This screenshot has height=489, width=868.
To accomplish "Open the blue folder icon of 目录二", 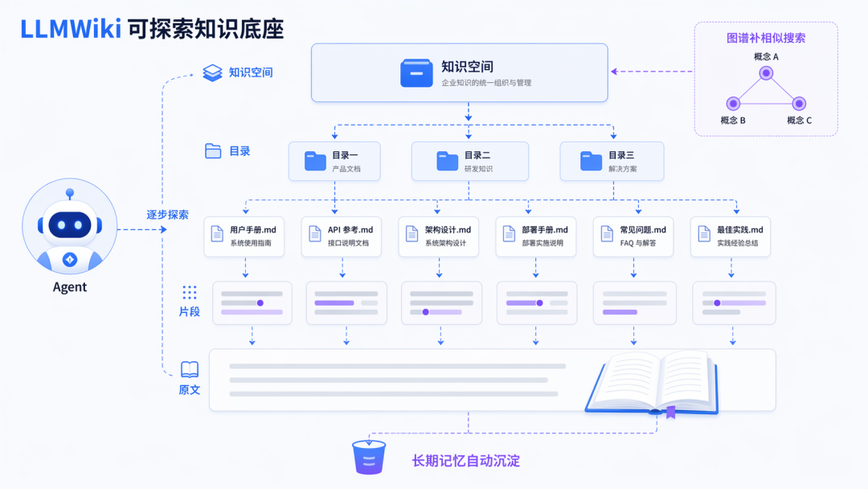I will tap(448, 161).
